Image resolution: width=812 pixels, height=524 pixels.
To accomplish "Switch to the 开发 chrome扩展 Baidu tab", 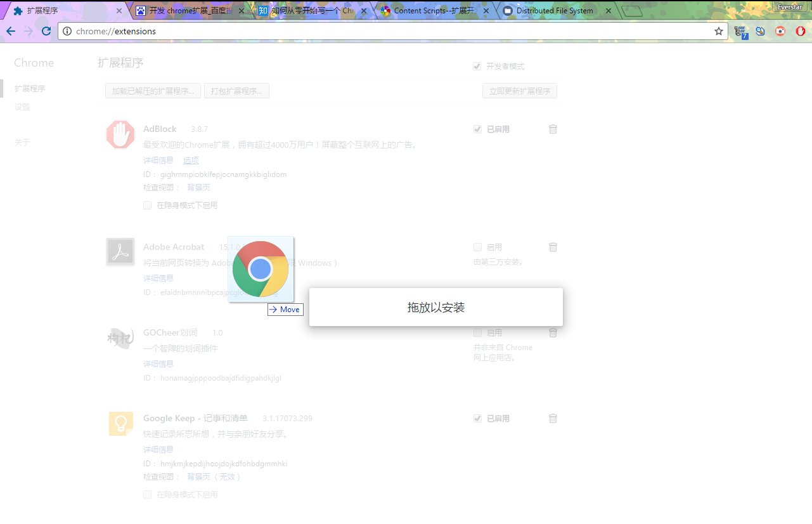I will (x=191, y=11).
